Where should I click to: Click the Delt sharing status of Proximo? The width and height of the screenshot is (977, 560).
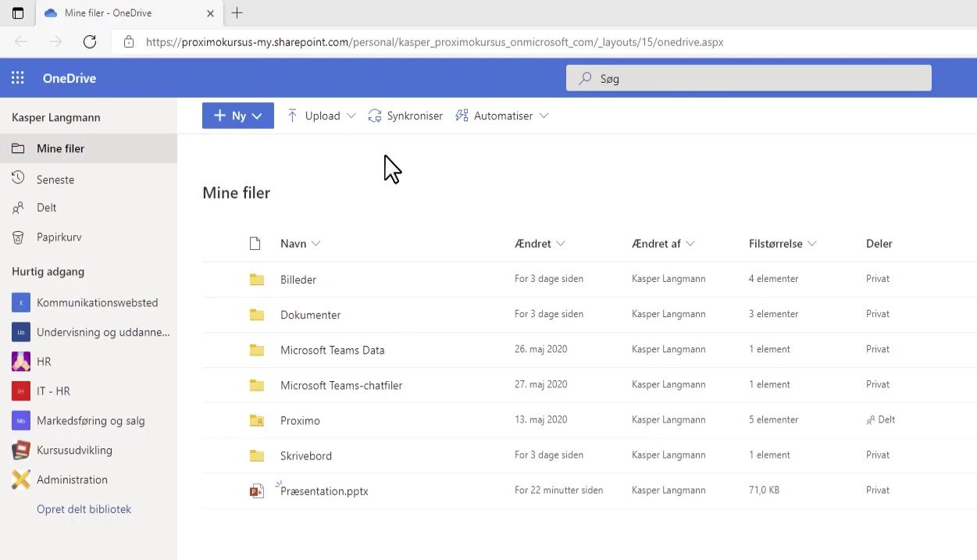pos(881,419)
